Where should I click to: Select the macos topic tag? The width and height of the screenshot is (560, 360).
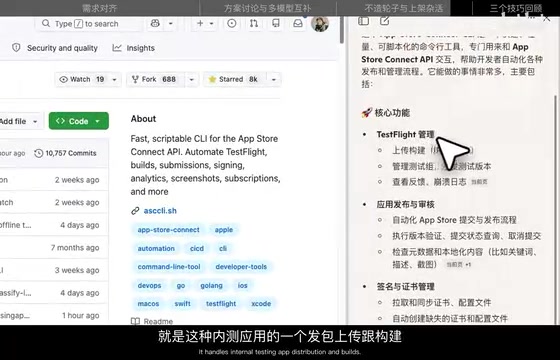pos(148,304)
